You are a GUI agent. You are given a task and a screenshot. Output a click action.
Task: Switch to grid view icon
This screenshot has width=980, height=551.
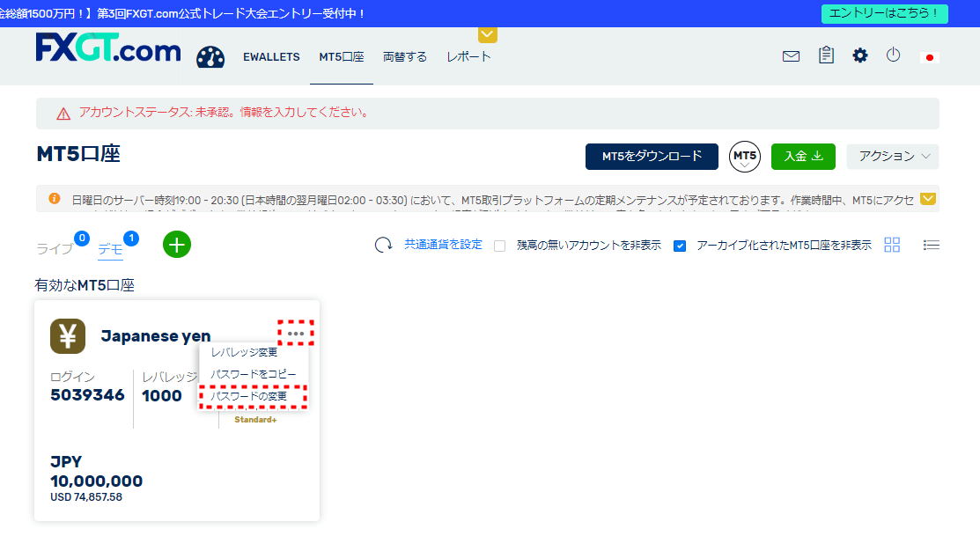click(892, 245)
